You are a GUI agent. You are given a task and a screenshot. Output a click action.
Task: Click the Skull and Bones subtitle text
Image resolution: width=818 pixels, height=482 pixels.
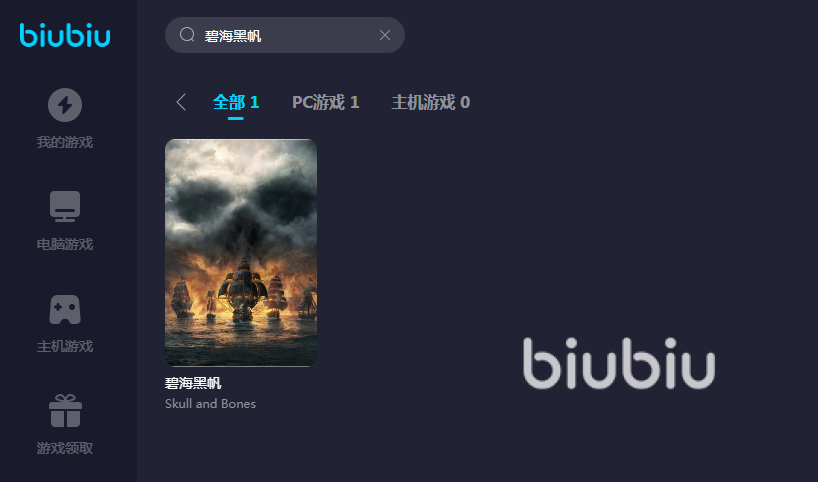[x=210, y=404]
